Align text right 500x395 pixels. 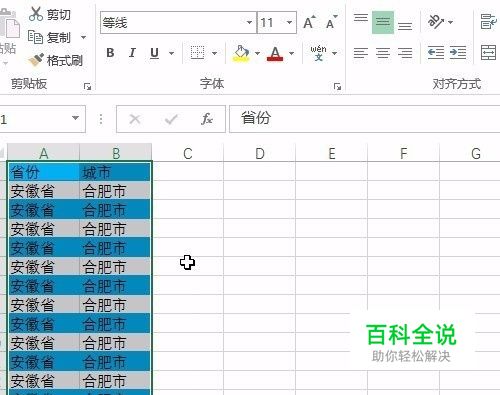coord(405,53)
